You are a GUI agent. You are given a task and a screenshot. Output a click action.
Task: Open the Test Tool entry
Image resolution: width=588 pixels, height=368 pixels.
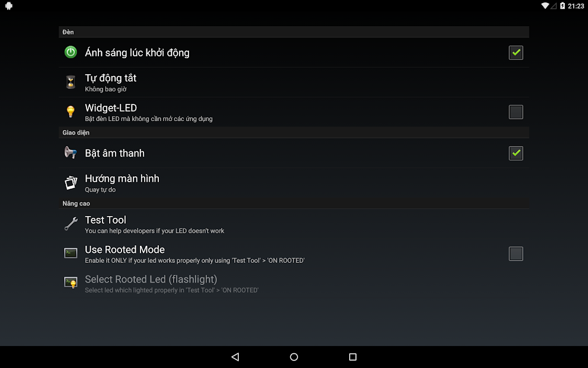[293, 224]
